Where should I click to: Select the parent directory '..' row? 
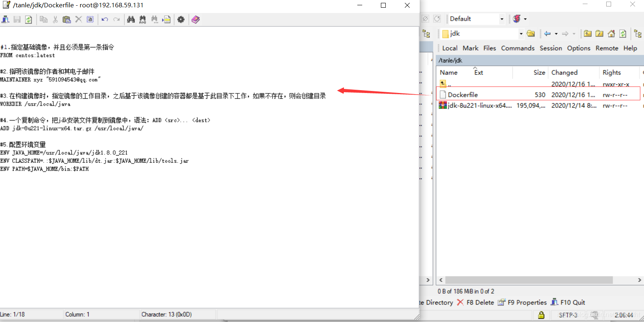click(538, 84)
